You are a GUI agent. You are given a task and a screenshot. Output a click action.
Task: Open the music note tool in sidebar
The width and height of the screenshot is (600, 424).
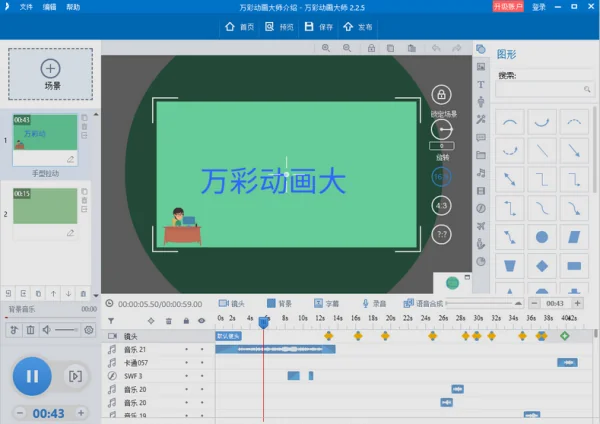click(x=481, y=173)
